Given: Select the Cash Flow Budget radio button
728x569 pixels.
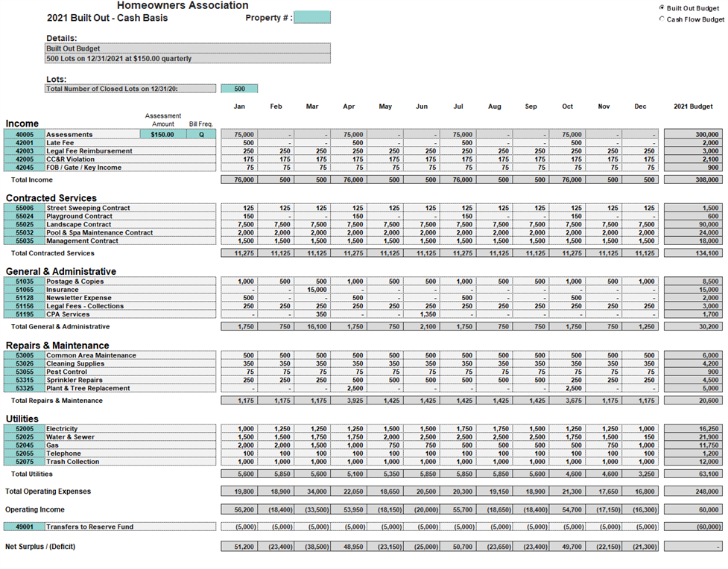Looking at the screenshot, I should (662, 19).
